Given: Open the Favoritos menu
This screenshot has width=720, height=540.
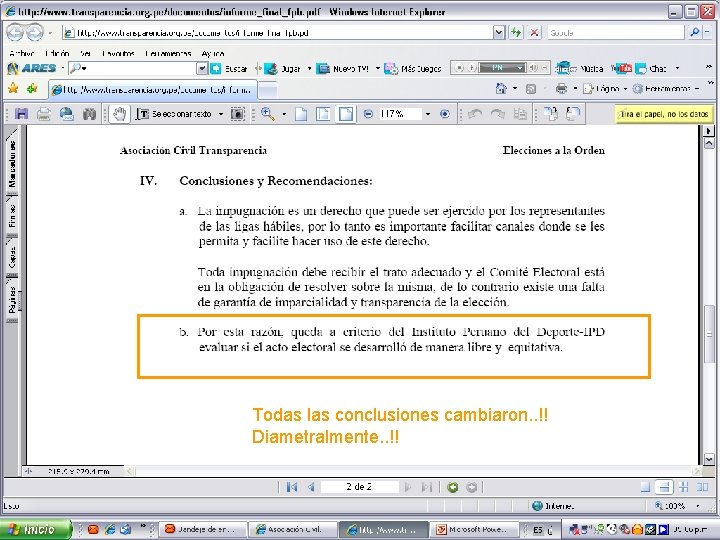Looking at the screenshot, I should (118, 53).
